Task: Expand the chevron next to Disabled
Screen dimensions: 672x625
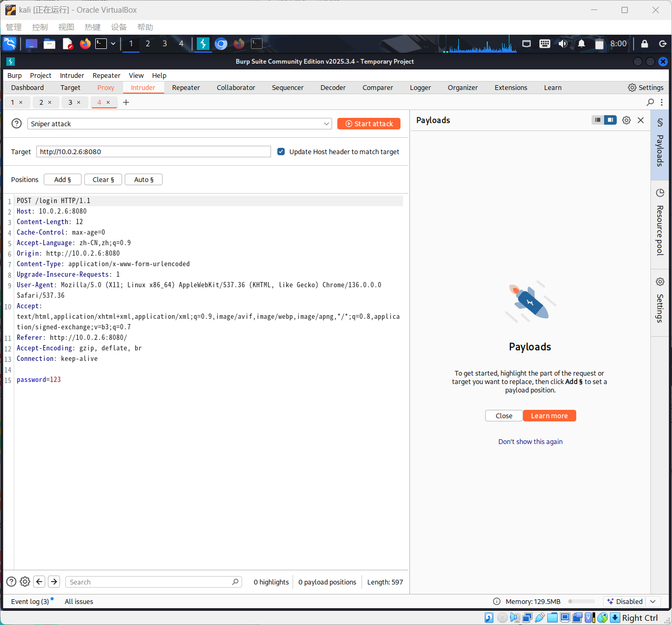Action: pyautogui.click(x=653, y=601)
